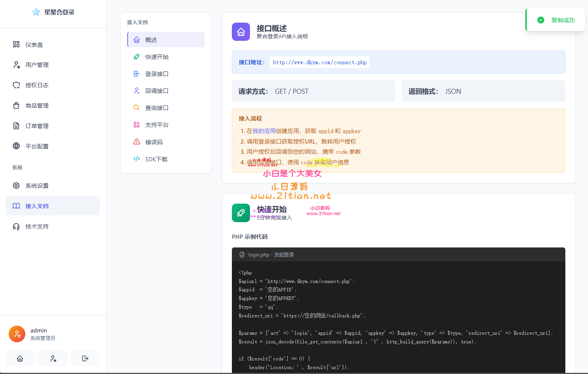
Task: Click the file icon beside login.php
Action: (242, 255)
